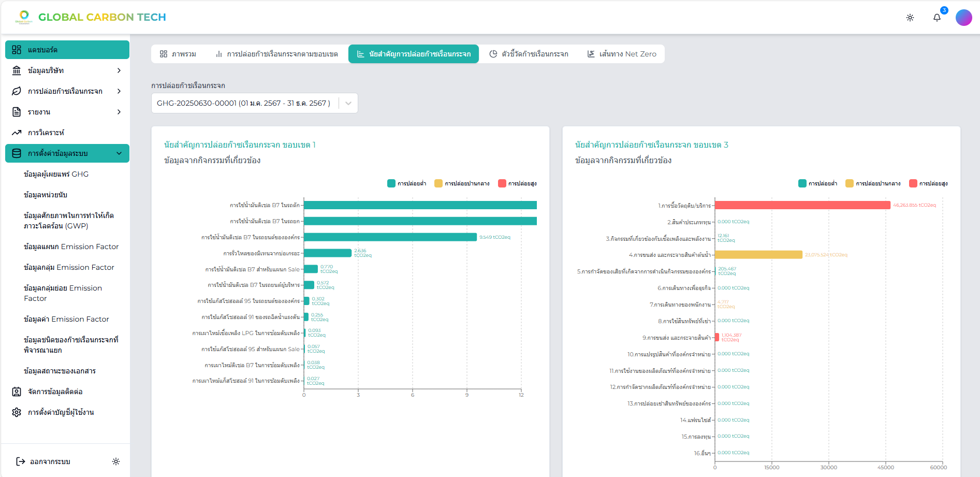Image resolution: width=980 pixels, height=477 pixels.
Task: Click the logout arrow icon
Action: pyautogui.click(x=21, y=461)
